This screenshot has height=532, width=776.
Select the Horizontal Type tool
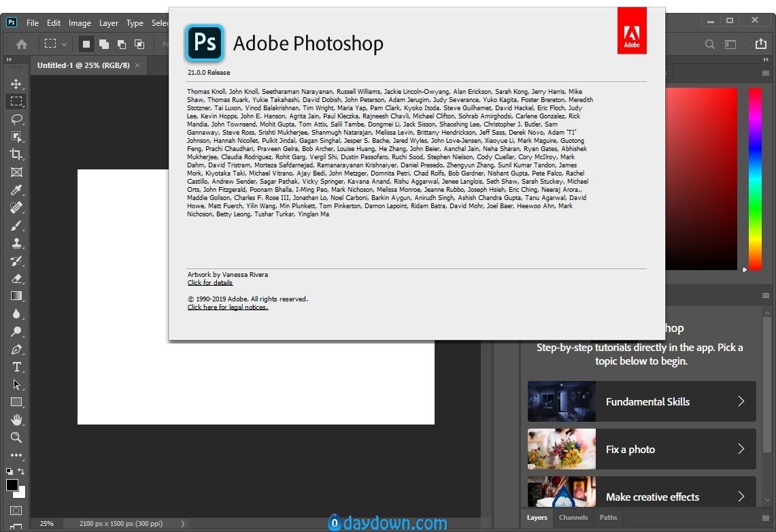tap(16, 367)
